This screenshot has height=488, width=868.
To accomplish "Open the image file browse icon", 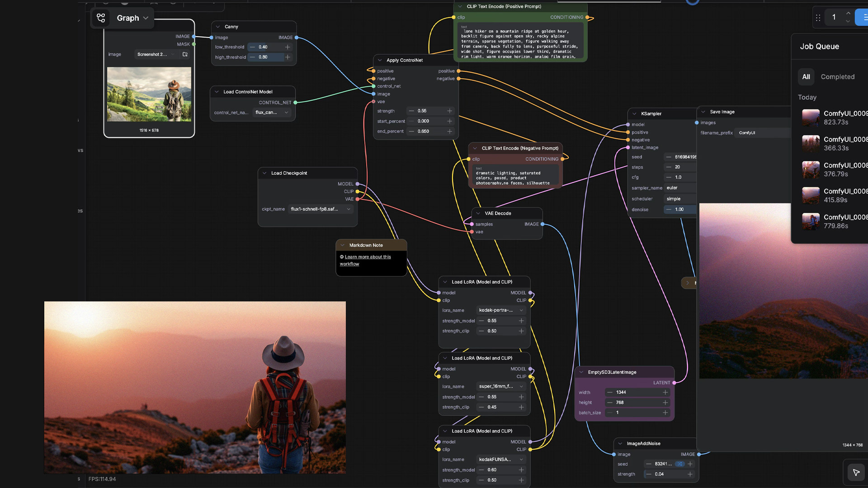I will (185, 54).
